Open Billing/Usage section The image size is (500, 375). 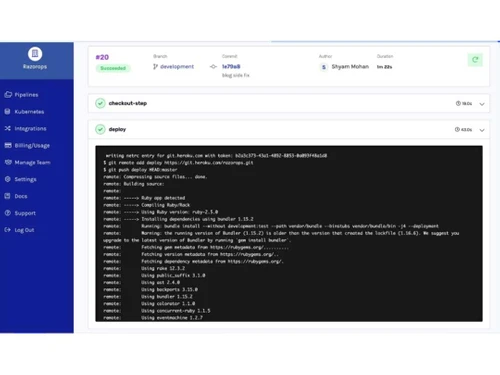(x=32, y=146)
